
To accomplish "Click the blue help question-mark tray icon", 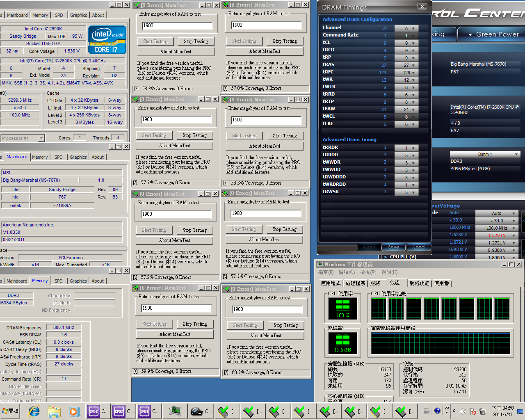I will [437, 411].
